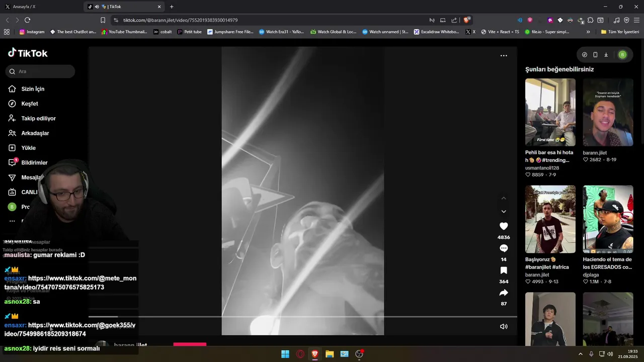Open the pink U extension icon
This screenshot has height=362, width=644.
[x=530, y=20]
